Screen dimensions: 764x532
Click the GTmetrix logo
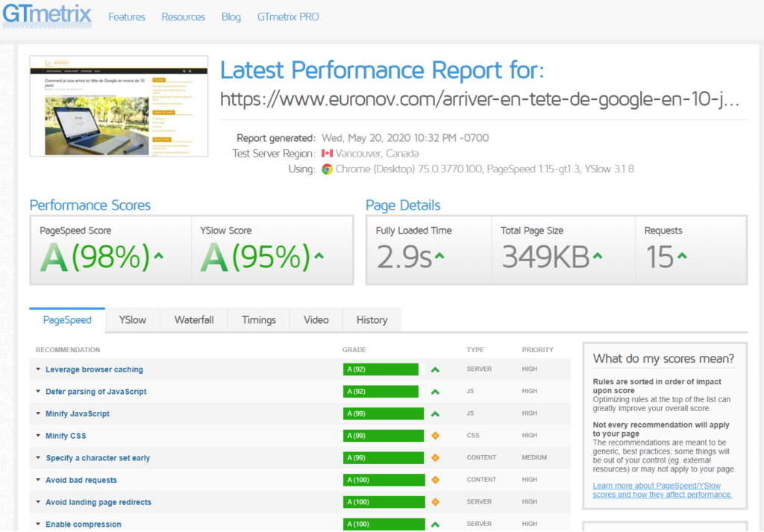(x=47, y=15)
